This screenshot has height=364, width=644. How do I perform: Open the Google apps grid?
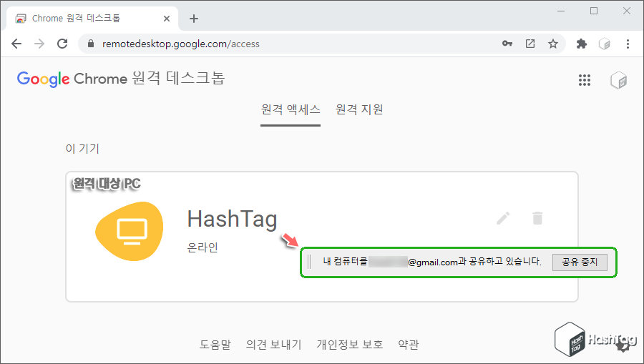click(x=585, y=80)
